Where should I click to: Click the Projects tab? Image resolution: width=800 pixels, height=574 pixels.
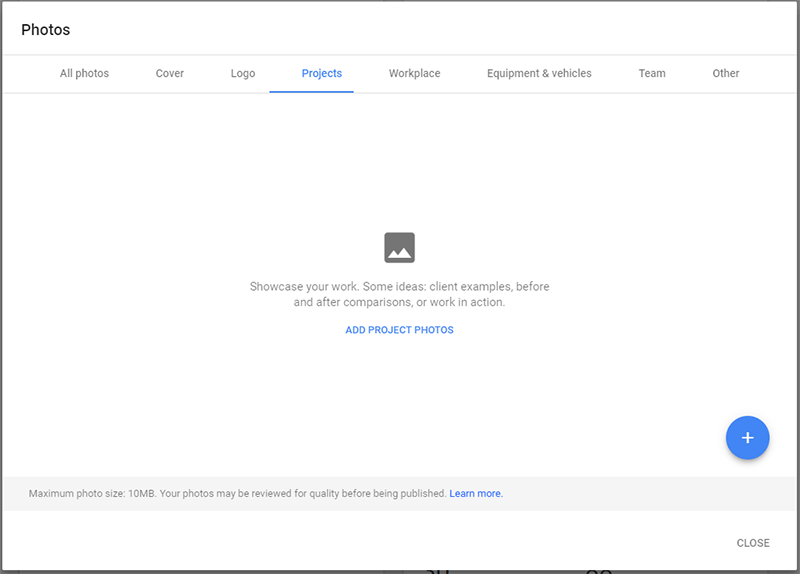pos(322,73)
